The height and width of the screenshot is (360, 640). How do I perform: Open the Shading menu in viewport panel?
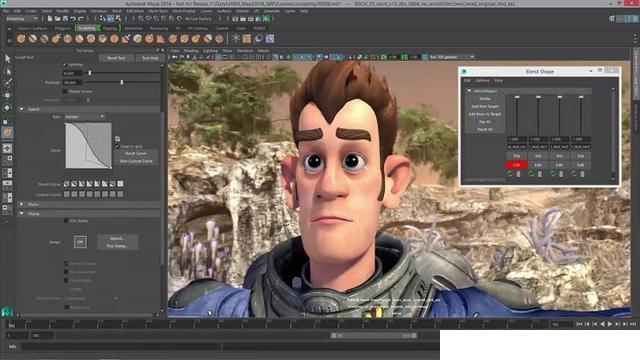click(x=191, y=51)
